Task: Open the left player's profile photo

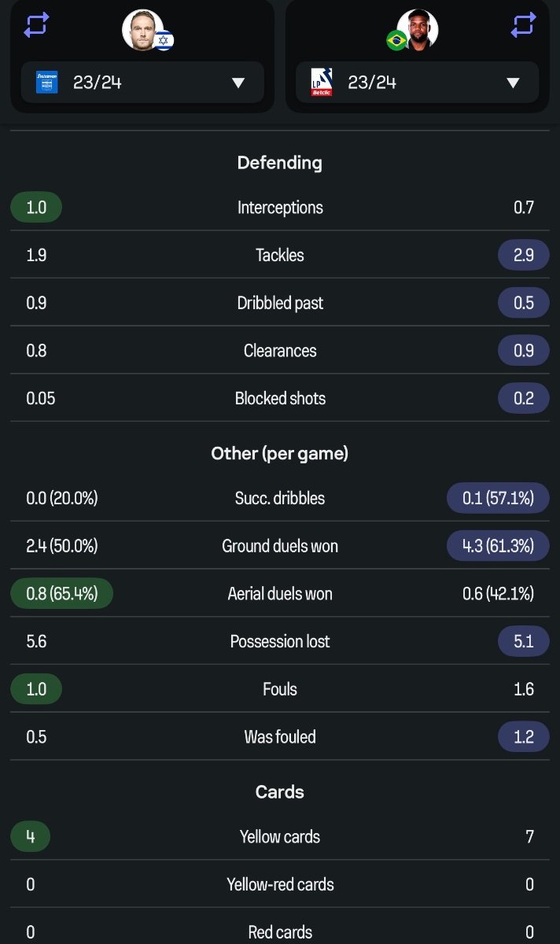Action: point(142,30)
